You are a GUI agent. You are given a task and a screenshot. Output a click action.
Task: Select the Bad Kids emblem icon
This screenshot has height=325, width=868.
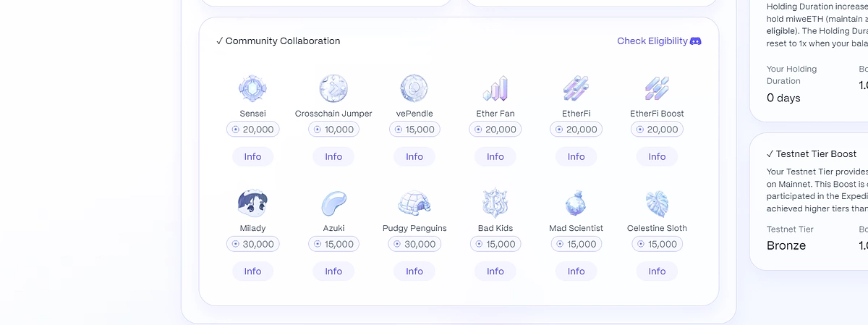tap(495, 203)
